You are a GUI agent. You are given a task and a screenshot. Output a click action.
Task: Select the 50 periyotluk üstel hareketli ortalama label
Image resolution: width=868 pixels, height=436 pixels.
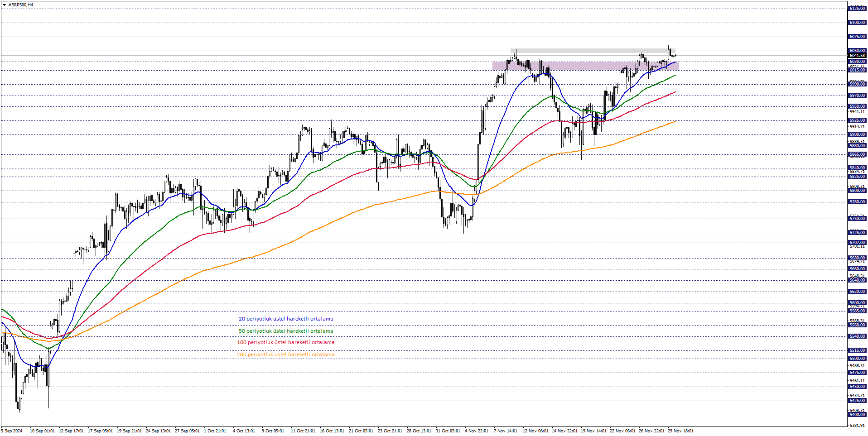tap(286, 331)
